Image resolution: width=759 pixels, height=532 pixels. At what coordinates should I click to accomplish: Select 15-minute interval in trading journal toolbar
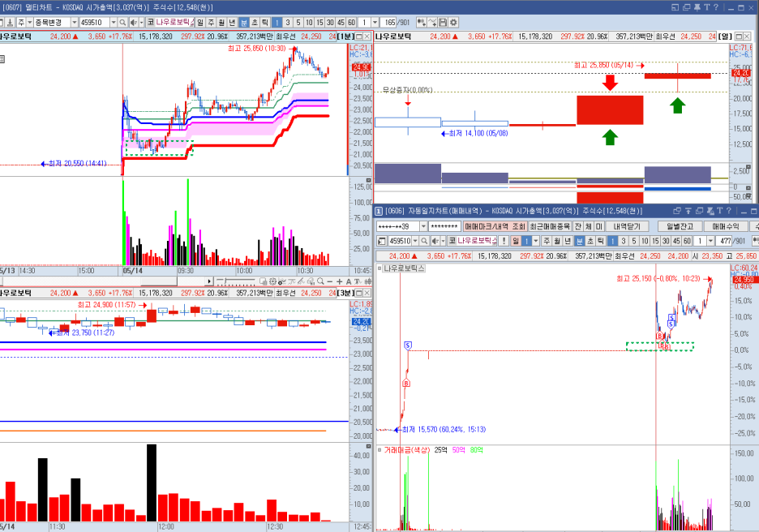point(655,241)
